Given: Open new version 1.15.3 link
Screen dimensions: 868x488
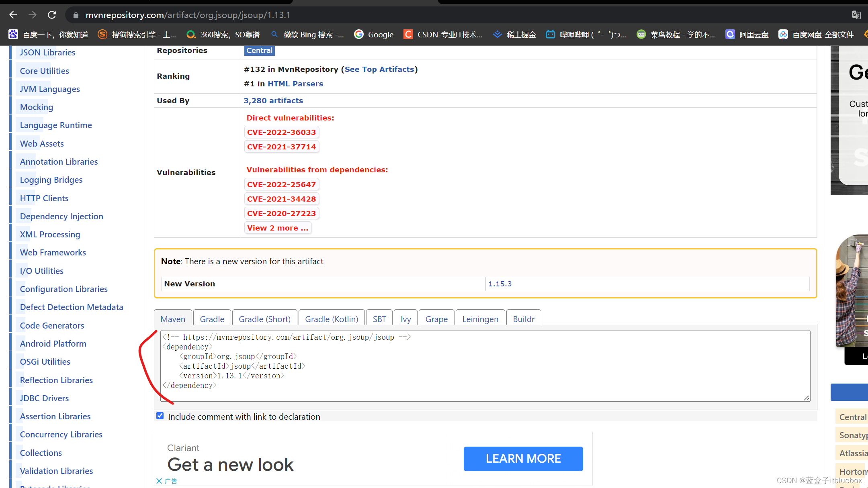Looking at the screenshot, I should pos(500,284).
